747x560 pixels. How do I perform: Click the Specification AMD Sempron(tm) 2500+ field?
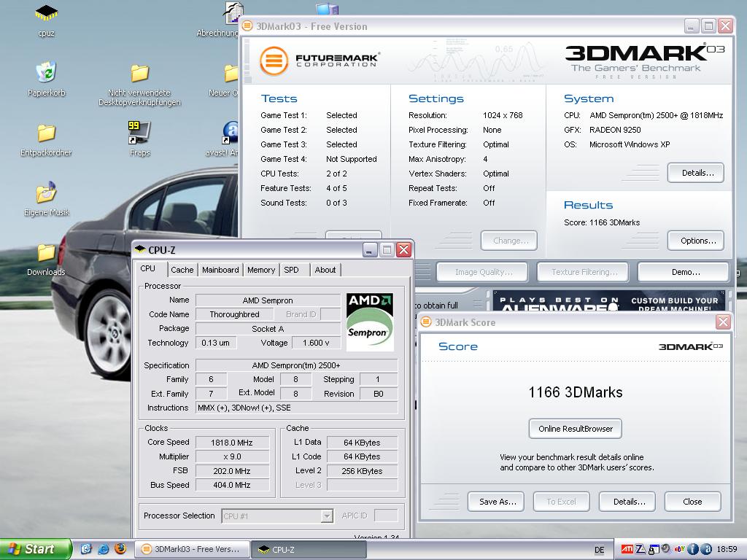click(296, 365)
